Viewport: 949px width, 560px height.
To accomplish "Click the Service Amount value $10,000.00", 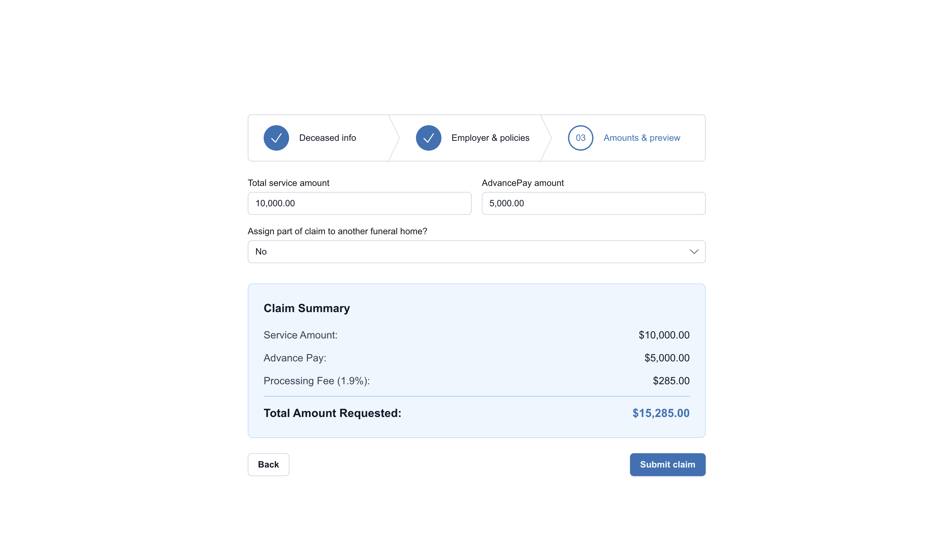I will coord(664,335).
